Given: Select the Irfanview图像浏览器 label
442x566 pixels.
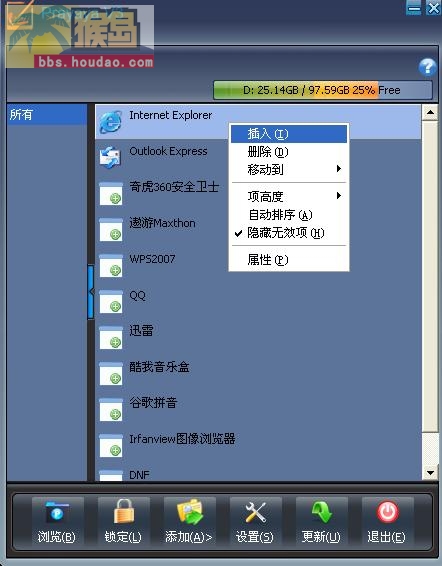Looking at the screenshot, I should point(182,439).
